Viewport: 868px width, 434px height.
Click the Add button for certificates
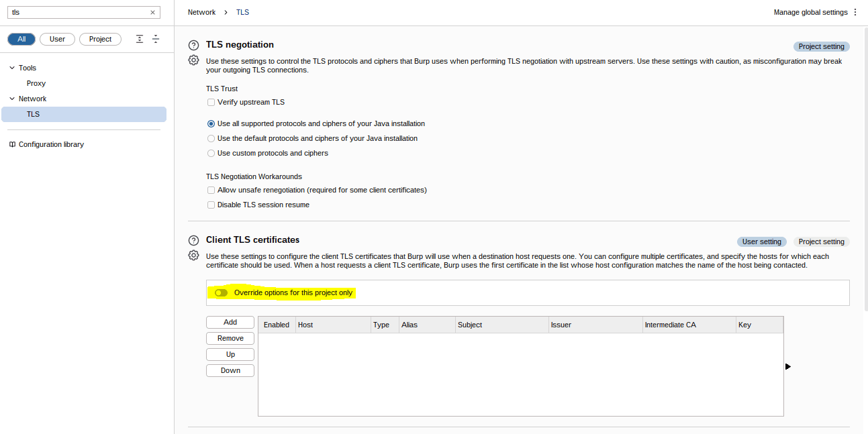230,322
